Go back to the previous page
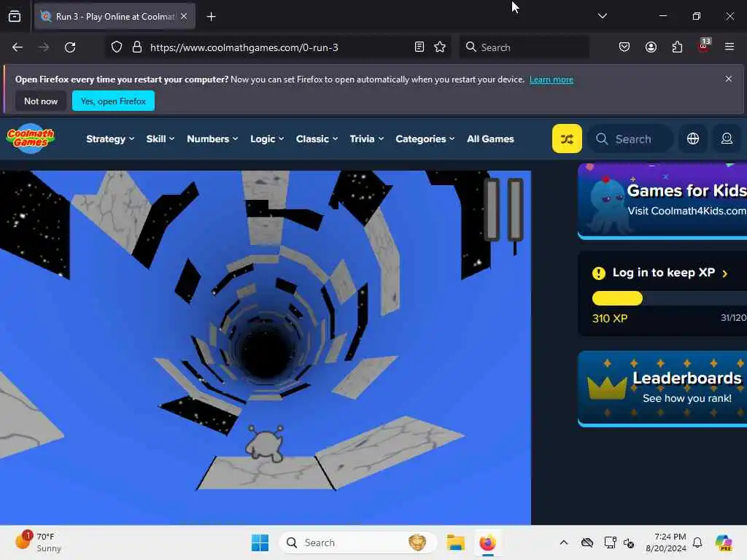This screenshot has width=747, height=560. pos(18,47)
